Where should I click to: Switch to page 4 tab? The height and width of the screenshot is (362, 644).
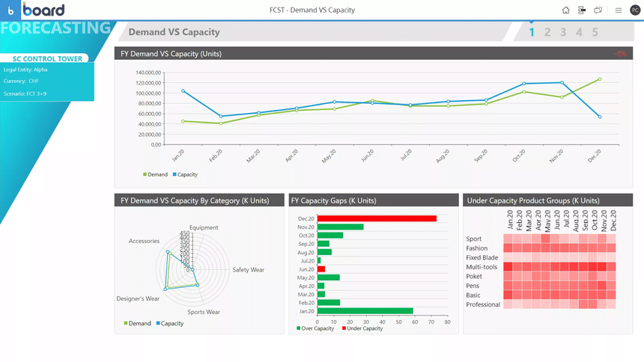[x=579, y=32]
